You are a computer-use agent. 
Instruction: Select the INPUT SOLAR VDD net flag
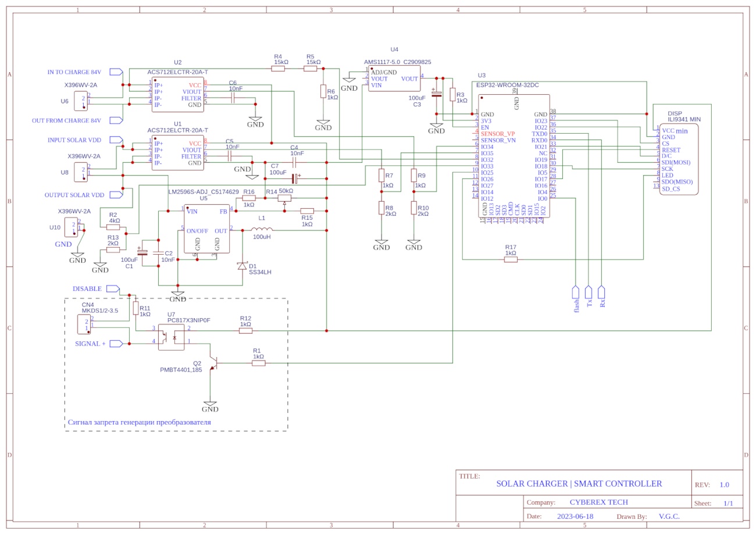pyautogui.click(x=116, y=140)
